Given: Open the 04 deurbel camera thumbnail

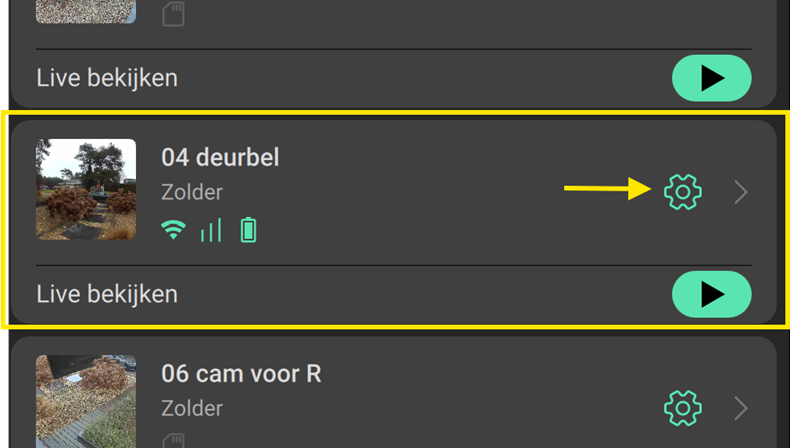Looking at the screenshot, I should (86, 189).
